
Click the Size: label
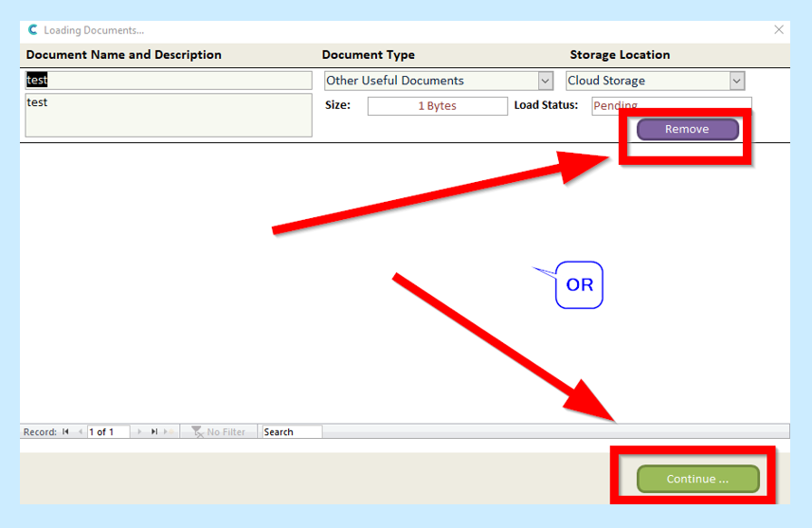[x=337, y=105]
